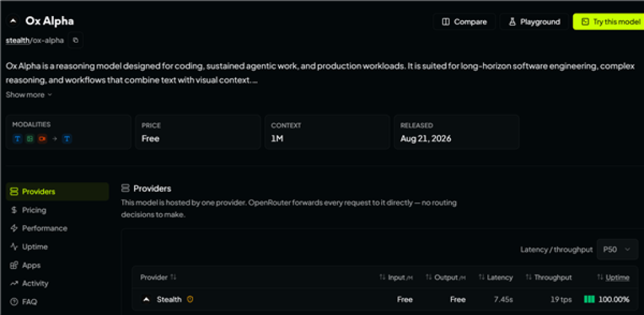This screenshot has width=644, height=315.
Task: Go to Apps in sidebar
Action: point(57,265)
